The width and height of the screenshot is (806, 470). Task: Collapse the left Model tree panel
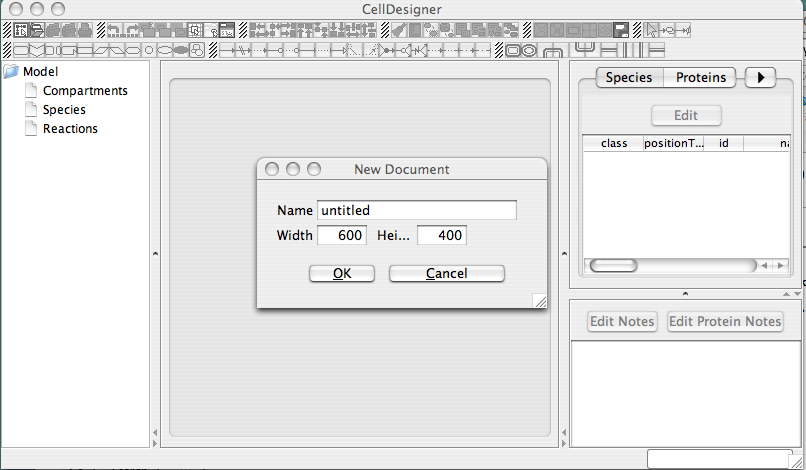pos(155,254)
